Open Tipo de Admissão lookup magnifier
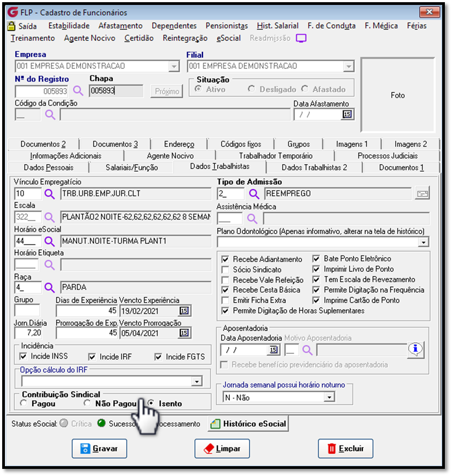Image resolution: width=452 pixels, height=476 pixels. tap(254, 193)
